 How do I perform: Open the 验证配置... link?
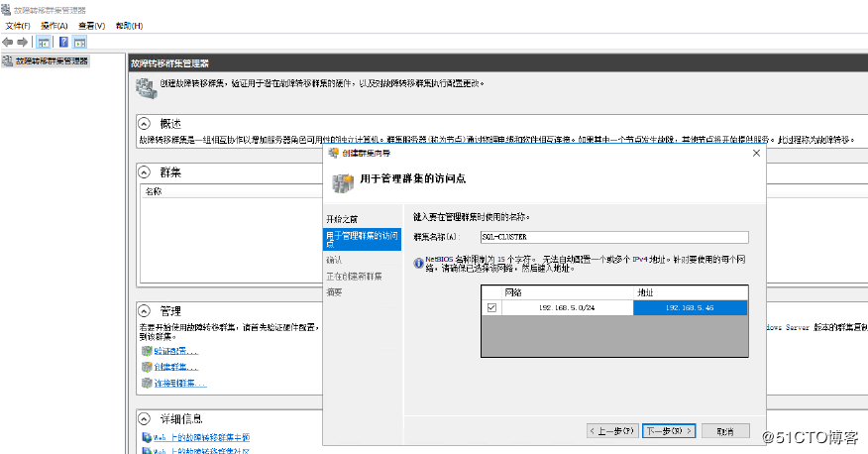(176, 351)
